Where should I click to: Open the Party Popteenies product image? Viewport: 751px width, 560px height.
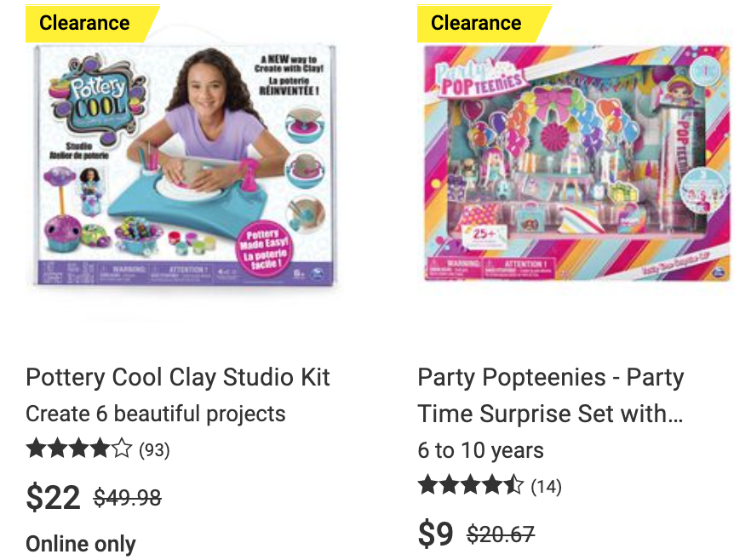point(576,163)
